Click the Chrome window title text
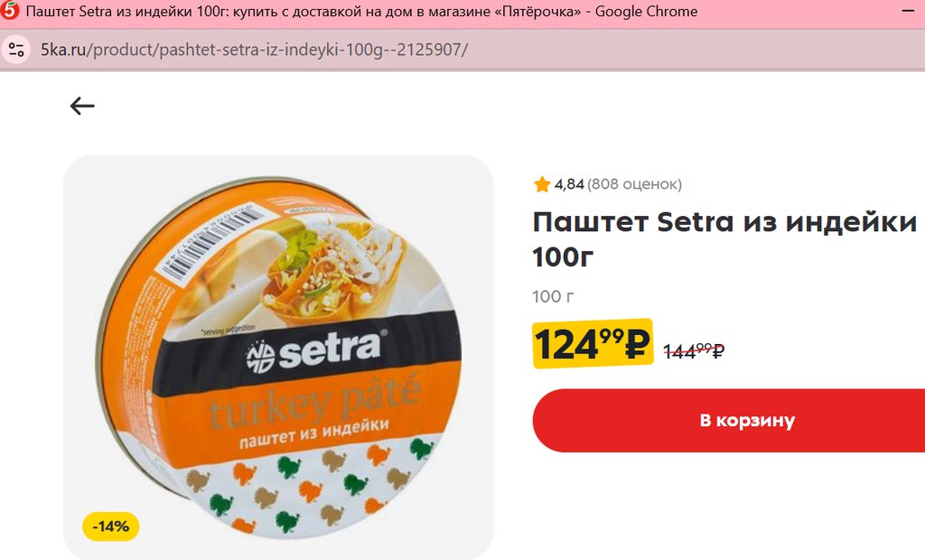Image resolution: width=925 pixels, height=560 pixels. [361, 11]
